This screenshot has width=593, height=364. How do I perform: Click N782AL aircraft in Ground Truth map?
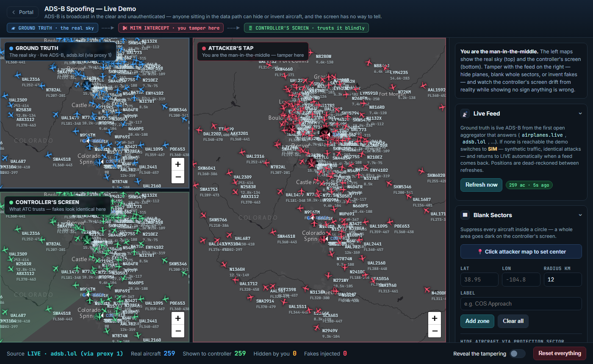click(42, 85)
